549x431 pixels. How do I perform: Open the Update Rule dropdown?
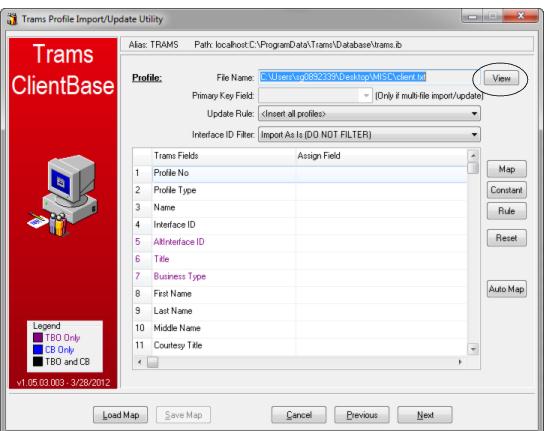[369, 114]
